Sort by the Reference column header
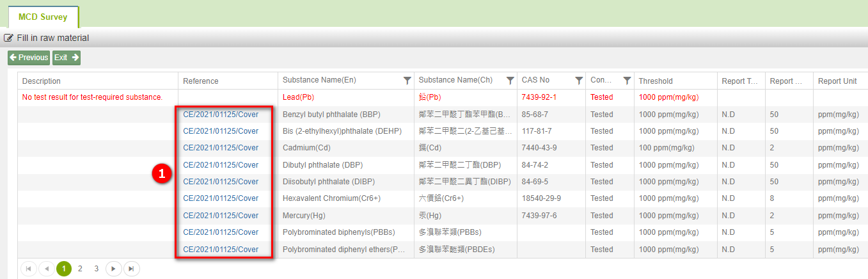Screen dimensions: 868x279 (x=201, y=81)
